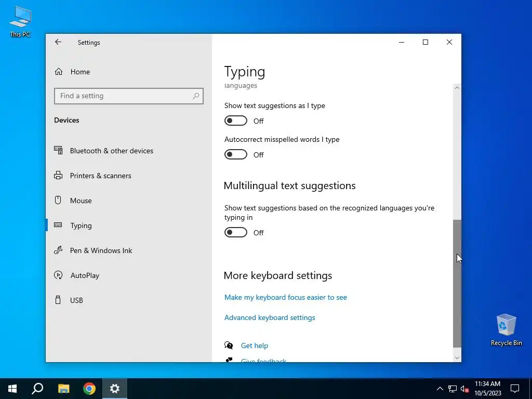Click the Multilingual text suggestions heading
This screenshot has height=399, width=532.
[x=290, y=185]
